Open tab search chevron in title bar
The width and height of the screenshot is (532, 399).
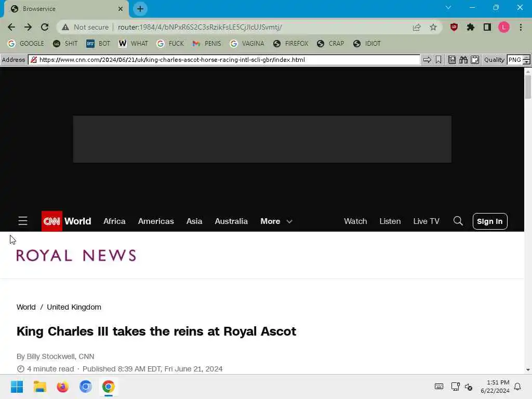tap(448, 7)
